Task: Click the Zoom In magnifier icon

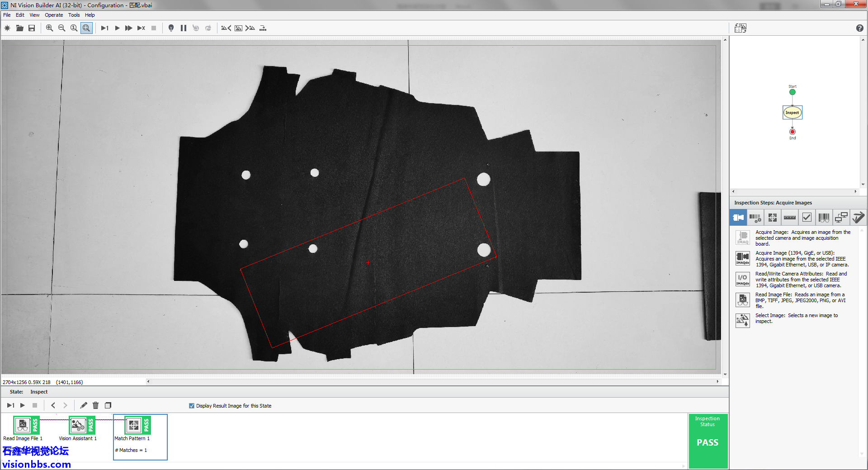Action: (x=49, y=28)
